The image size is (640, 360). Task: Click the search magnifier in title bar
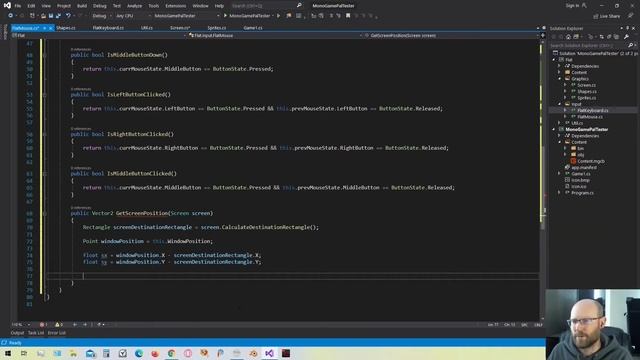[299, 5]
